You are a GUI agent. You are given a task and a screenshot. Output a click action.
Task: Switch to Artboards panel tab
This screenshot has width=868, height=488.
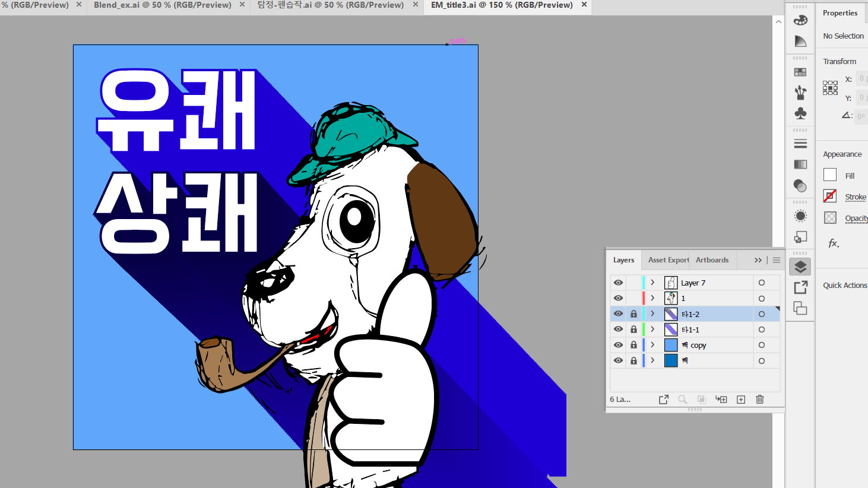coord(712,260)
